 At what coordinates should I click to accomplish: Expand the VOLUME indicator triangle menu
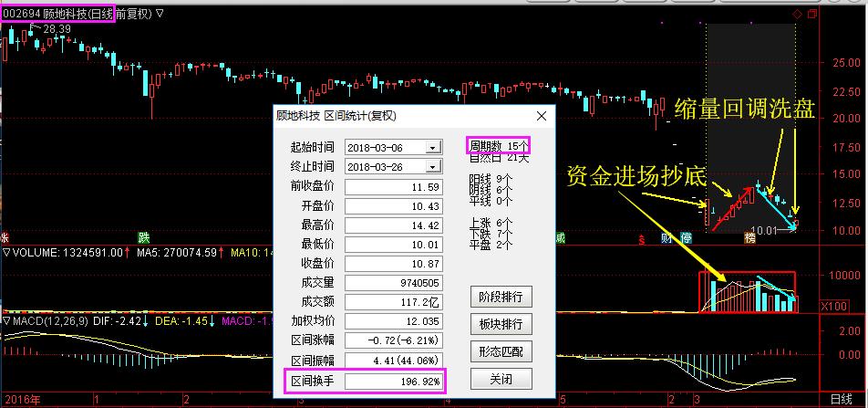pyautogui.click(x=6, y=253)
